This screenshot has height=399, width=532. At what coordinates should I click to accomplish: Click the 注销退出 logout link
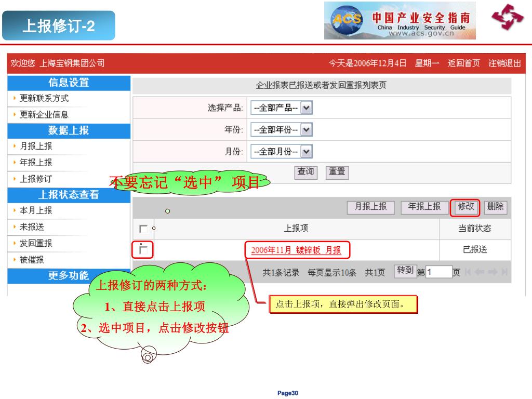504,63
